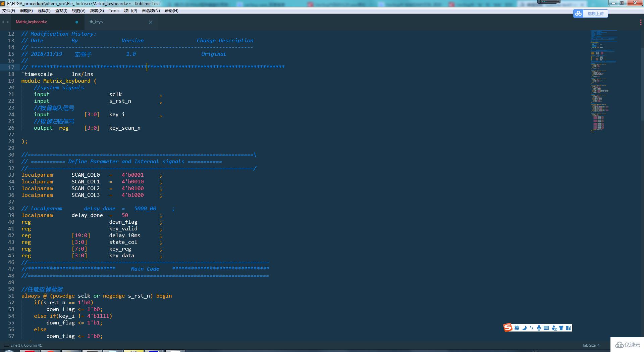Open tab options three-dot menu
Image resolution: width=644 pixels, height=352 pixels.
coord(641,22)
